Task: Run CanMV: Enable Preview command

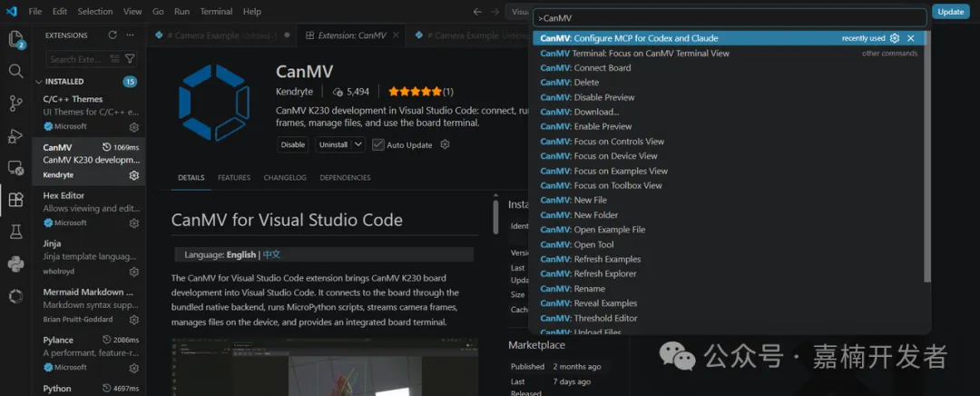Action: pyautogui.click(x=729, y=126)
